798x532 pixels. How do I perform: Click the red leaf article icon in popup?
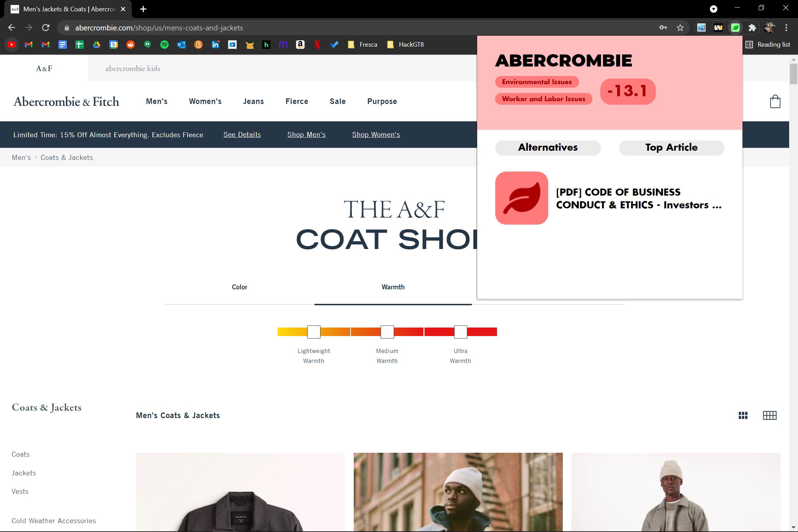[x=521, y=198]
